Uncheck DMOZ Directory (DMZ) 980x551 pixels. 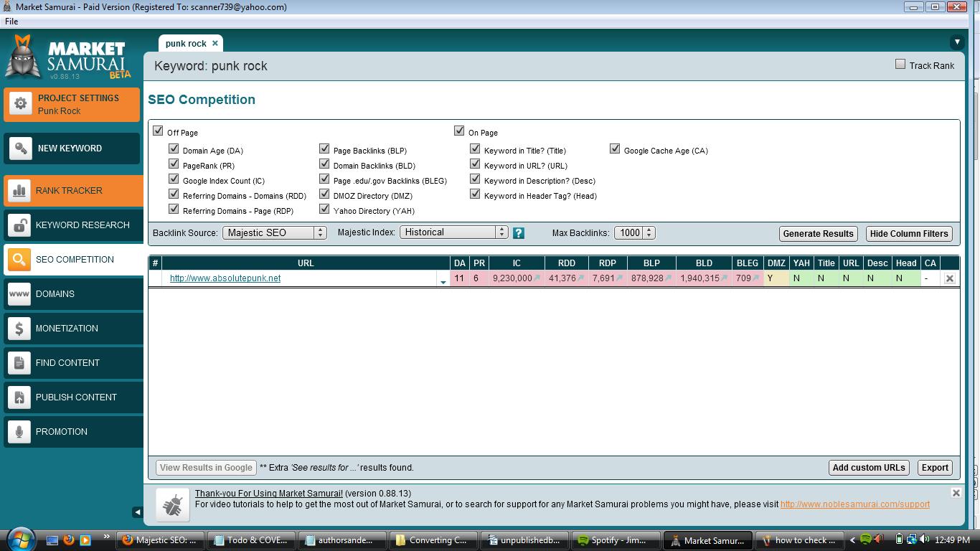tap(324, 194)
